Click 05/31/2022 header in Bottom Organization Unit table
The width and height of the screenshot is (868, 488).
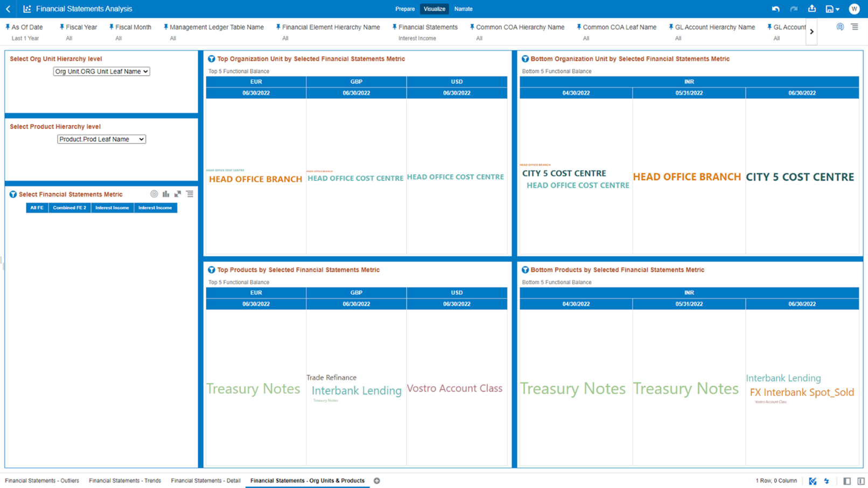coord(689,93)
